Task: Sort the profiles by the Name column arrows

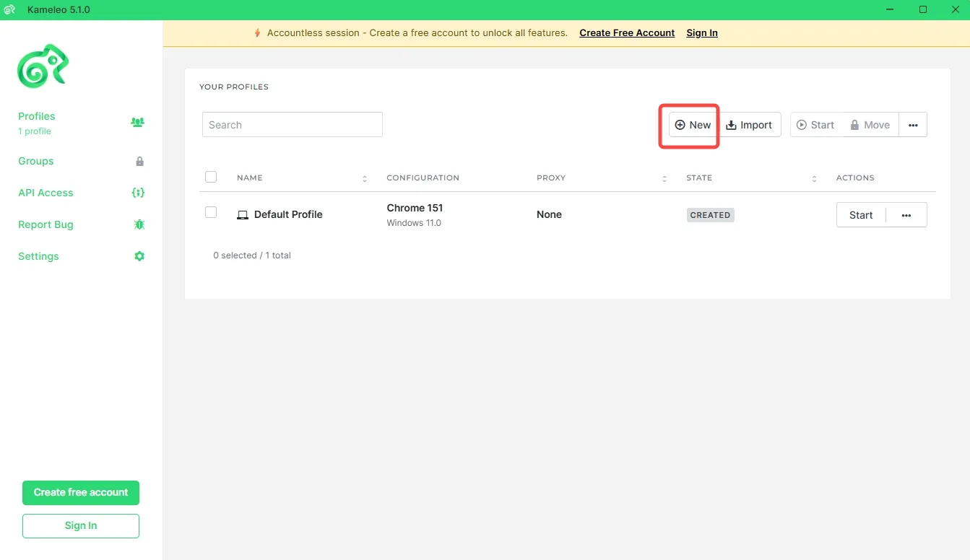Action: tap(365, 178)
